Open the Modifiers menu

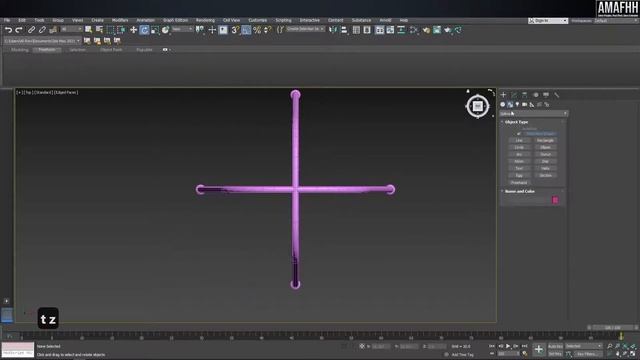tap(120, 20)
